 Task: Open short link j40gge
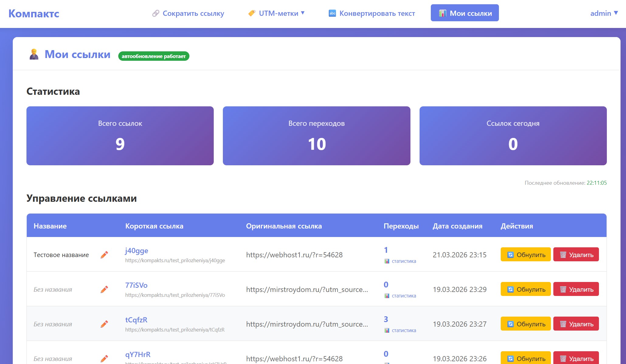tap(137, 251)
